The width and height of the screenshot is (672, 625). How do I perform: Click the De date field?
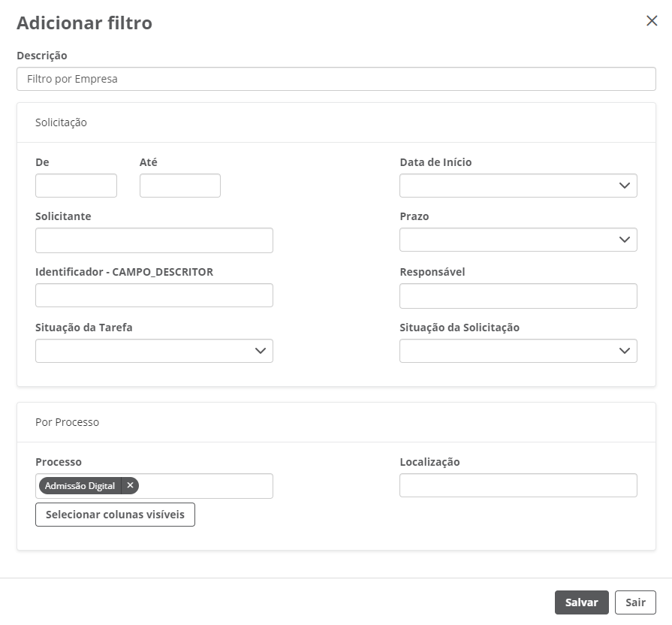click(76, 186)
